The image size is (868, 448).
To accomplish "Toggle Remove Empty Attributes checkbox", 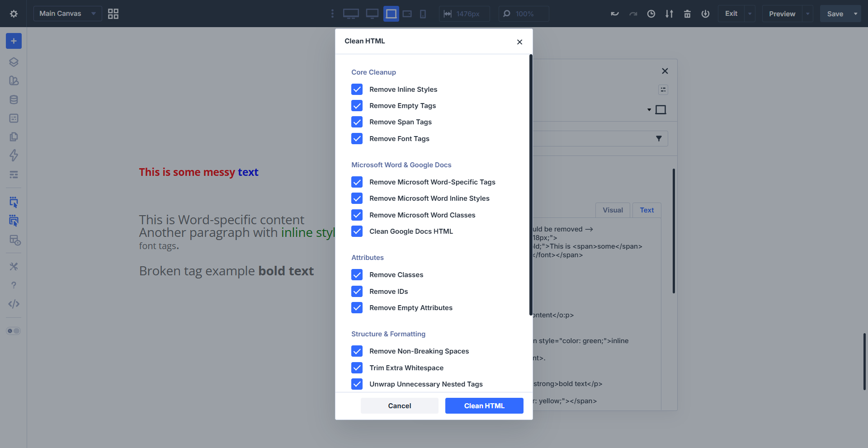I will [357, 308].
